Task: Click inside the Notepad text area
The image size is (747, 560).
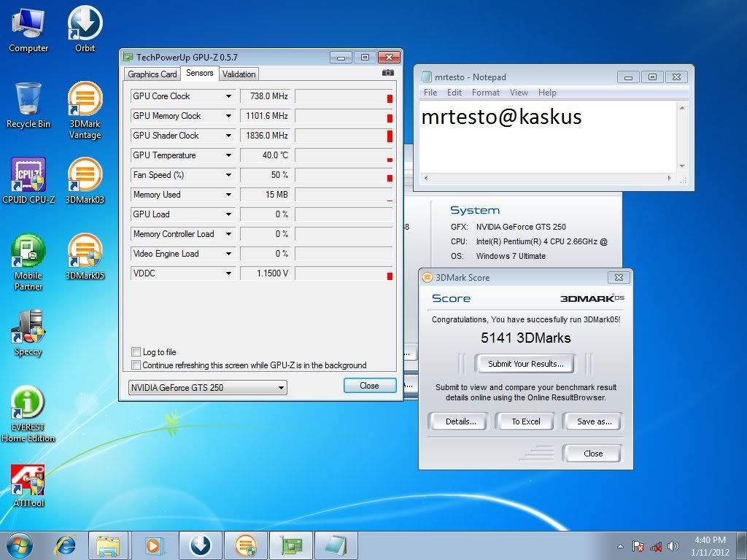Action: pyautogui.click(x=548, y=137)
